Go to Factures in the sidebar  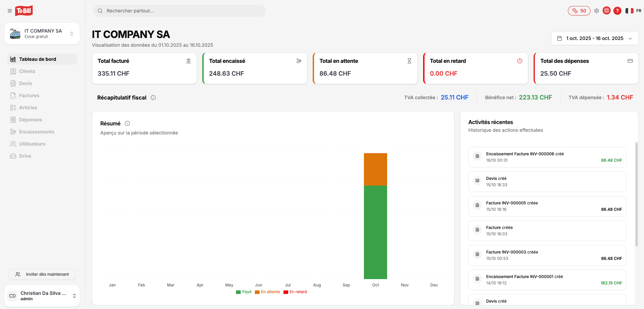(29, 95)
